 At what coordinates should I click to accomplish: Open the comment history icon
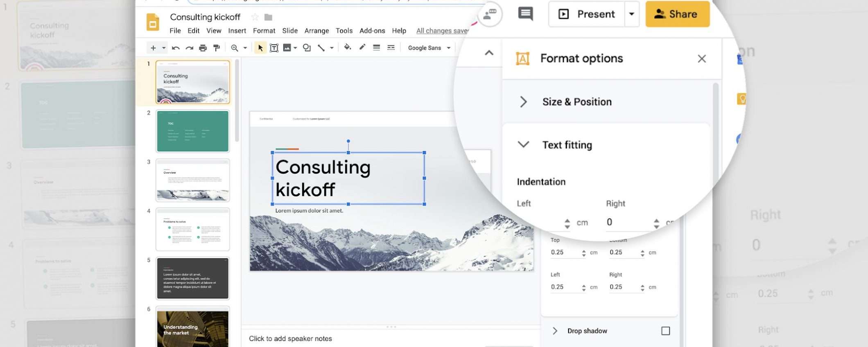[526, 14]
